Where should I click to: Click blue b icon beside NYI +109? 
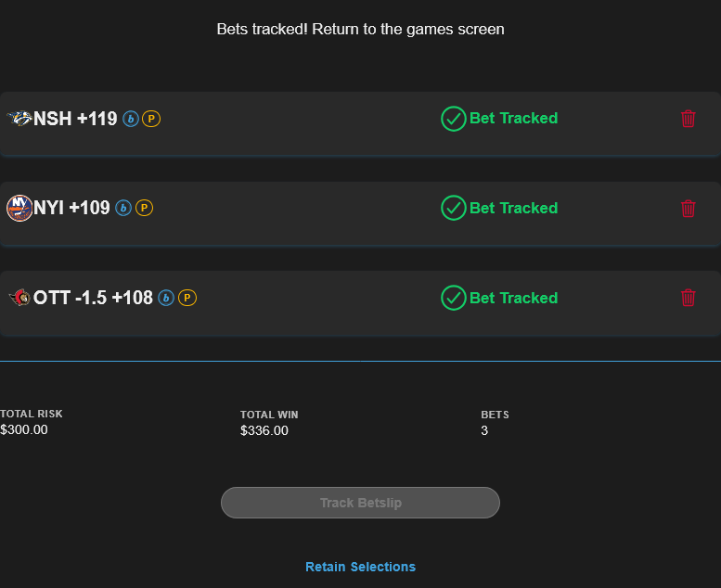point(123,209)
